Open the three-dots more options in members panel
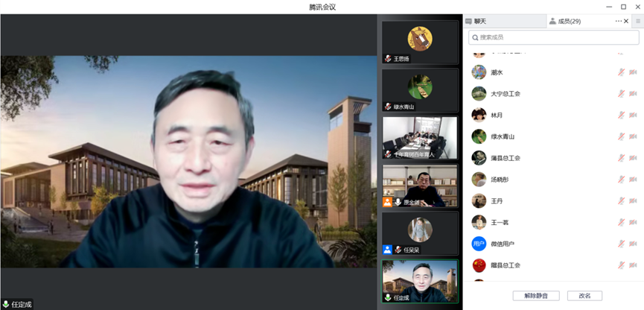 pyautogui.click(x=618, y=22)
